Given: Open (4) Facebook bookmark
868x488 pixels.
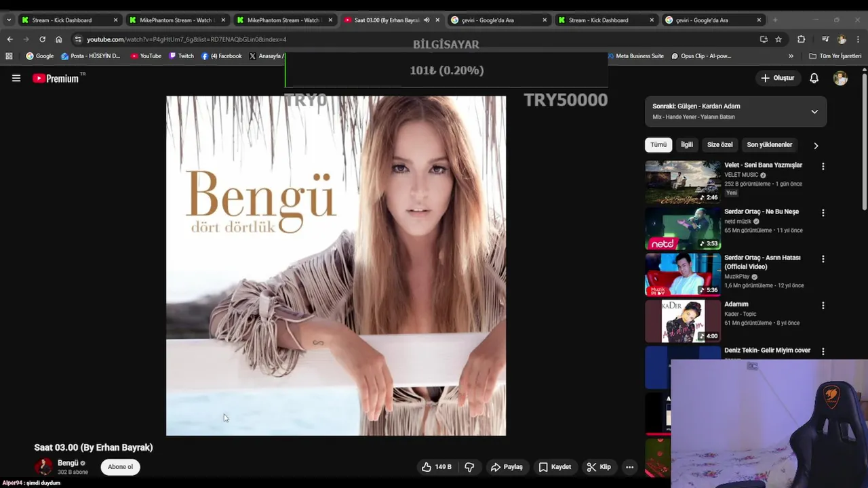Looking at the screenshot, I should point(221,56).
